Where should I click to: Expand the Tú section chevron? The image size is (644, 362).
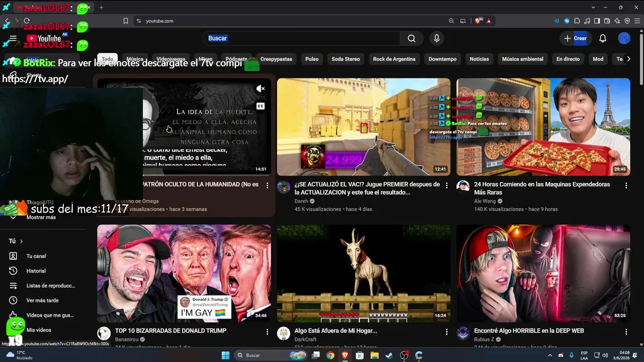21,241
